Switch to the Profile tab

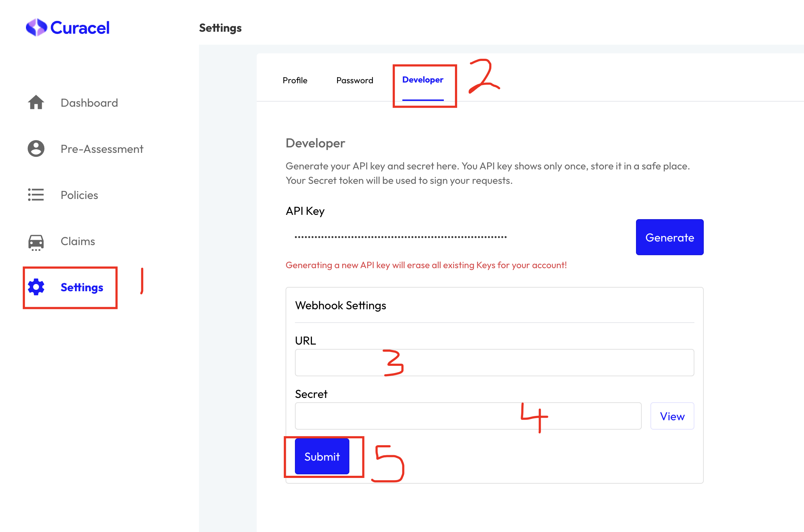[x=295, y=79]
